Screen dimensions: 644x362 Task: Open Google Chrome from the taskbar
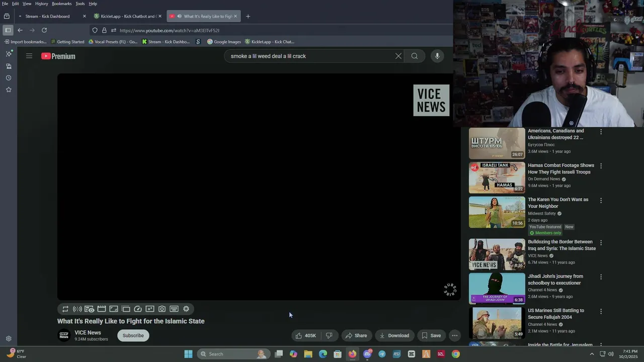pos(455,354)
